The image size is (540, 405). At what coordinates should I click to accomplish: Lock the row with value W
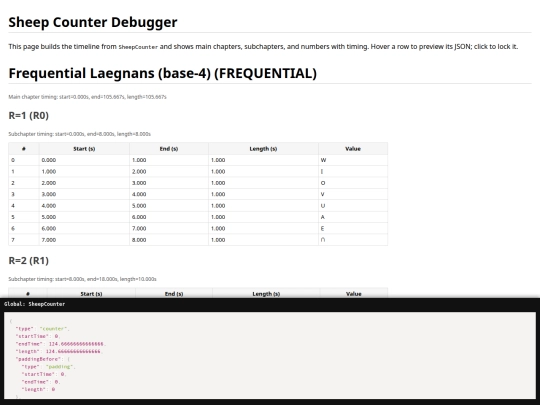pyautogui.click(x=198, y=160)
